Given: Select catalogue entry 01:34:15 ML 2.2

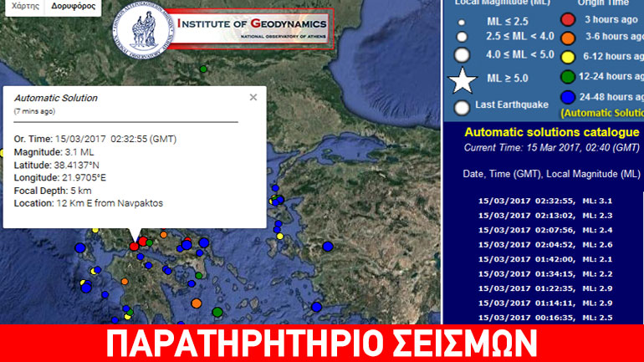Looking at the screenshot, I should pyautogui.click(x=545, y=273).
